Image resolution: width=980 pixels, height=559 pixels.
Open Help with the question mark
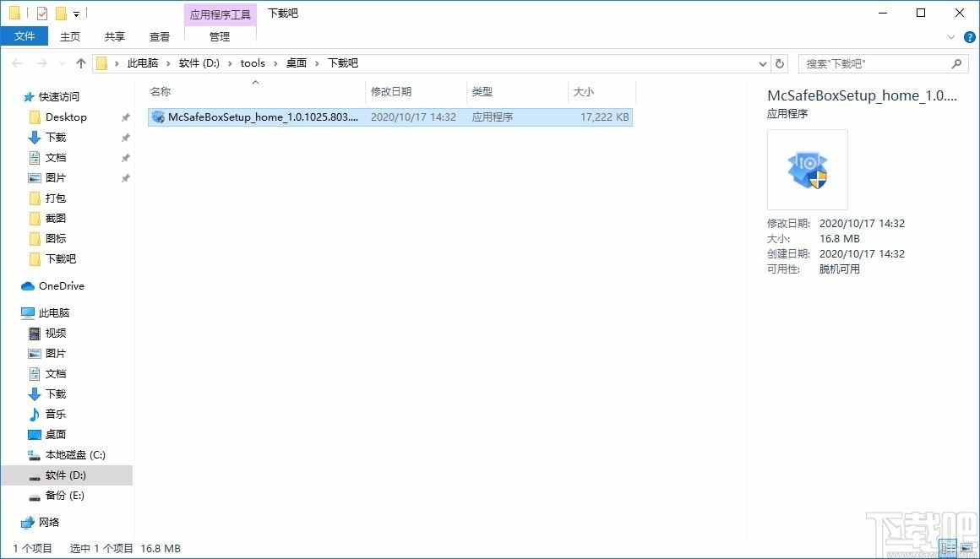point(969,37)
